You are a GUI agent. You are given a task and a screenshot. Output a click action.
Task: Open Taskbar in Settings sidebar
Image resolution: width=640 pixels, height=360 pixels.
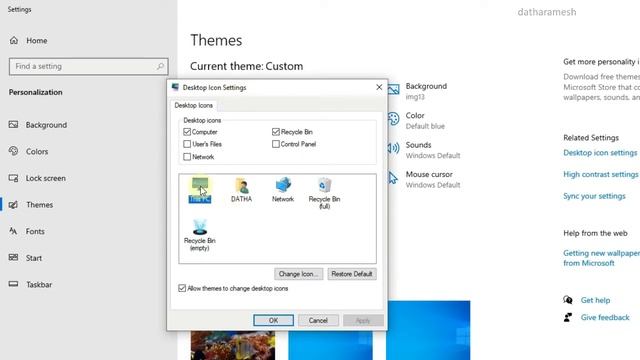[39, 284]
